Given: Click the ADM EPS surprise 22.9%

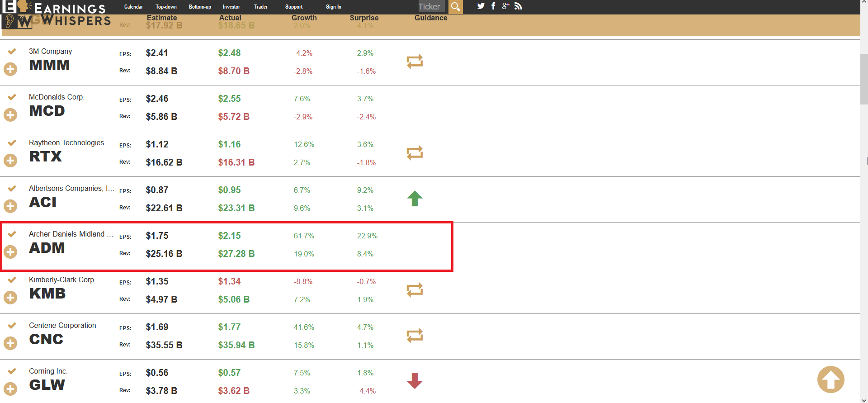Looking at the screenshot, I should coord(367,236).
